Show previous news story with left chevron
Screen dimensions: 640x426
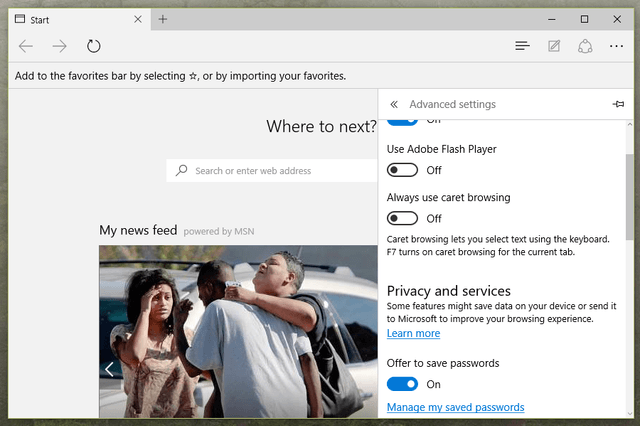point(109,369)
